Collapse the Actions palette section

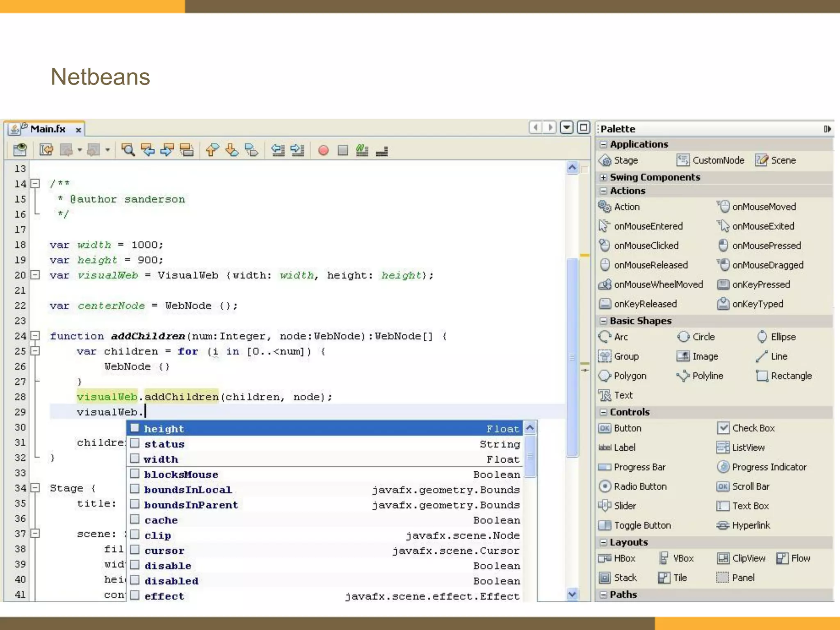pos(603,191)
